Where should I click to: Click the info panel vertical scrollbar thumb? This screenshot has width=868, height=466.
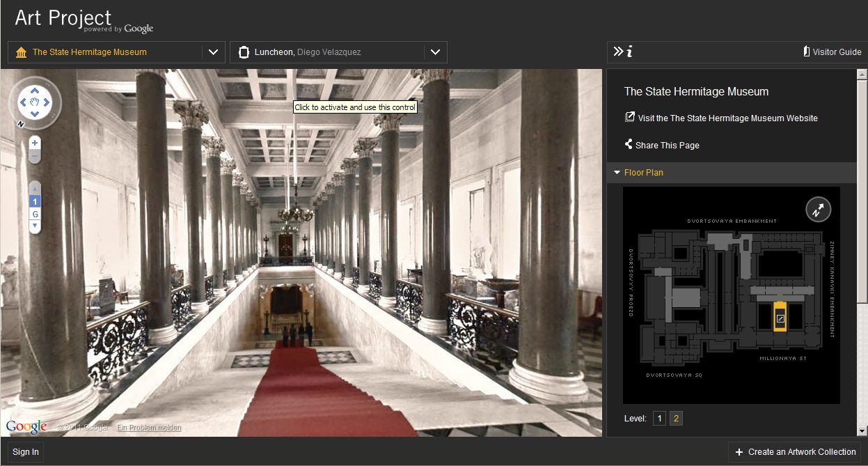click(x=862, y=192)
